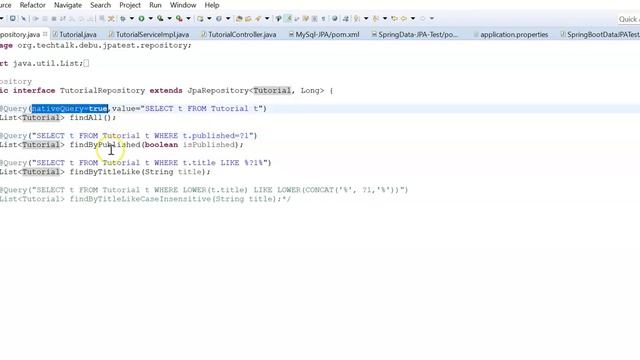
Task: Click the Open Type icon
Action: 239,18
